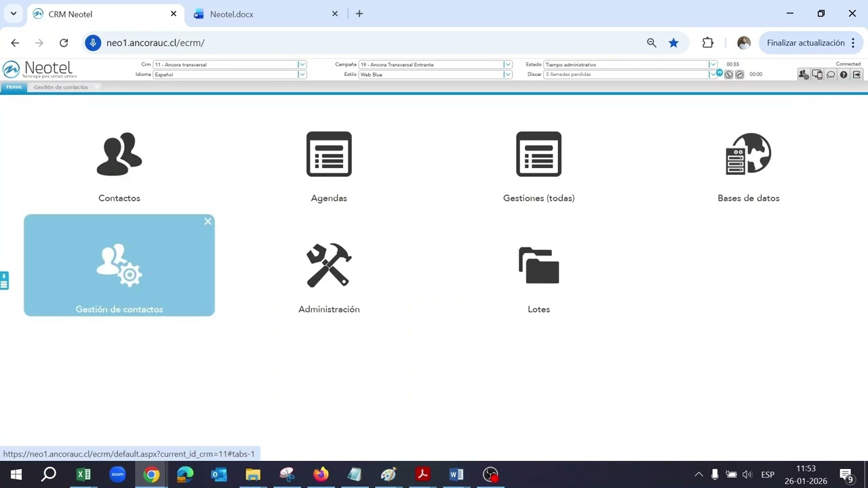Open the help question mark icon
The height and width of the screenshot is (488, 868).
844,75
